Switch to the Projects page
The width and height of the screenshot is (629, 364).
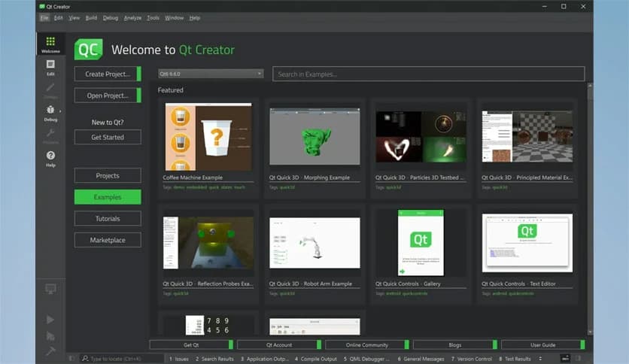[x=108, y=175]
